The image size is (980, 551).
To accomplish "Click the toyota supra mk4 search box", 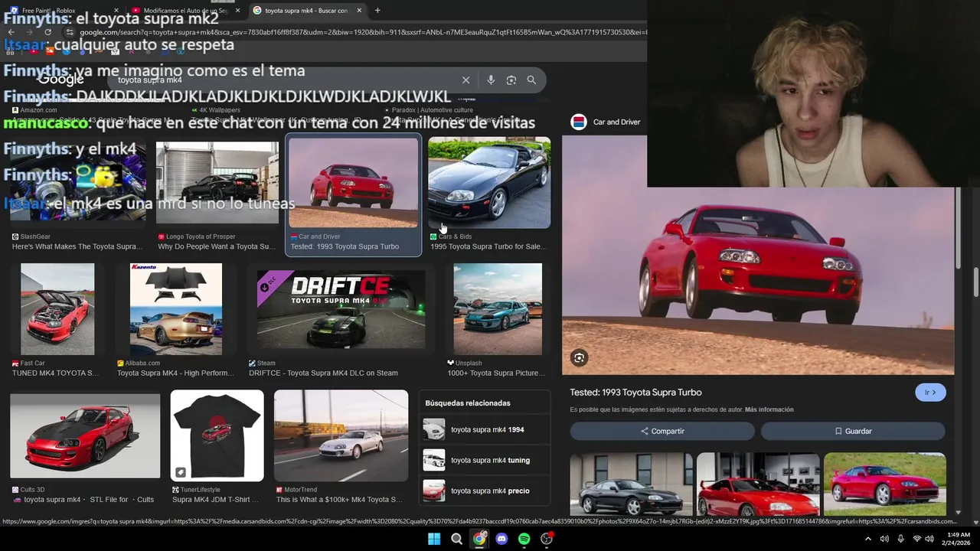I will tap(283, 80).
